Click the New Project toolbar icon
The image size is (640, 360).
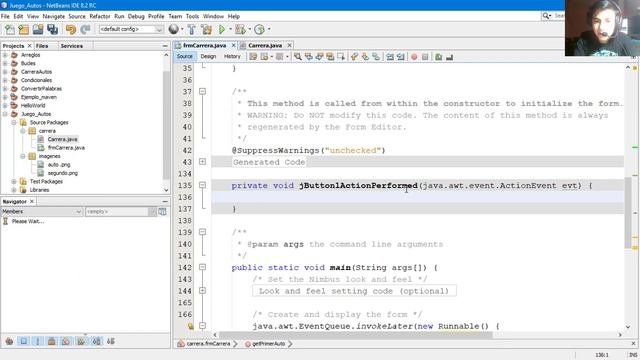(x=24, y=29)
